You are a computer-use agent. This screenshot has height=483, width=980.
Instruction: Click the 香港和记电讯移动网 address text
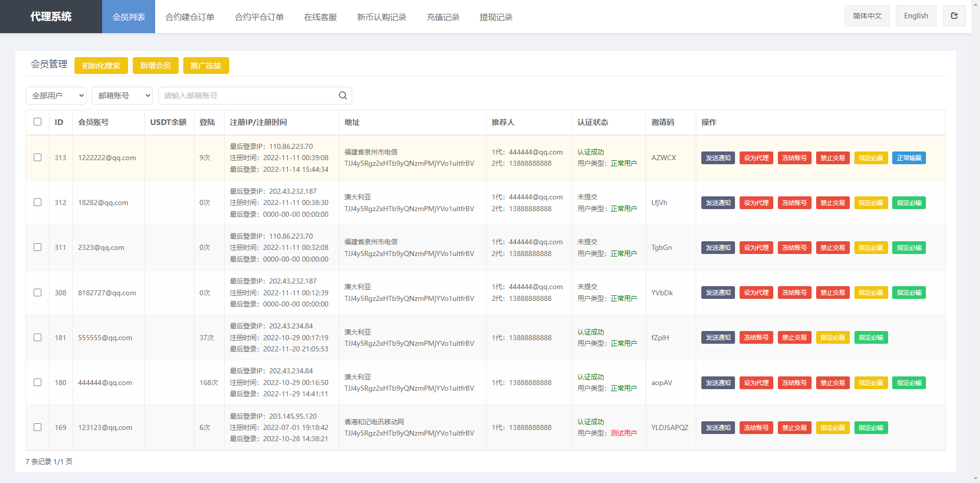click(x=374, y=422)
